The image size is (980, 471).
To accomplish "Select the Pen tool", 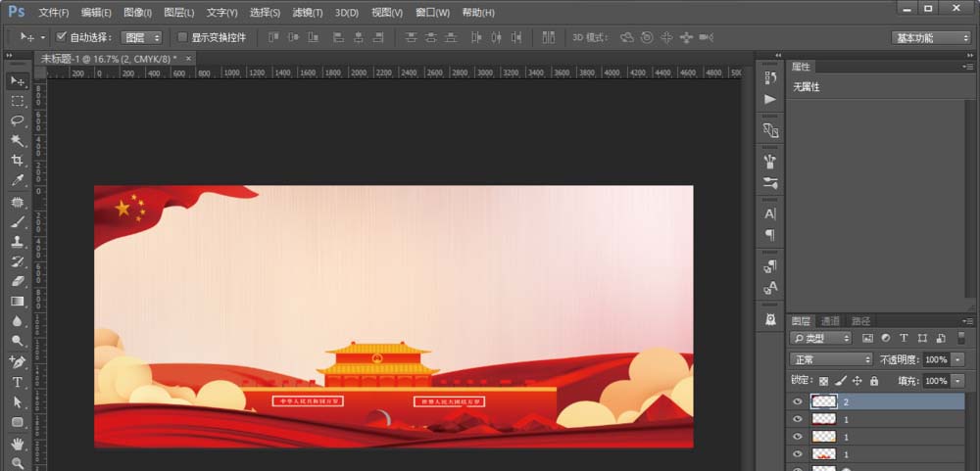I will [18, 362].
